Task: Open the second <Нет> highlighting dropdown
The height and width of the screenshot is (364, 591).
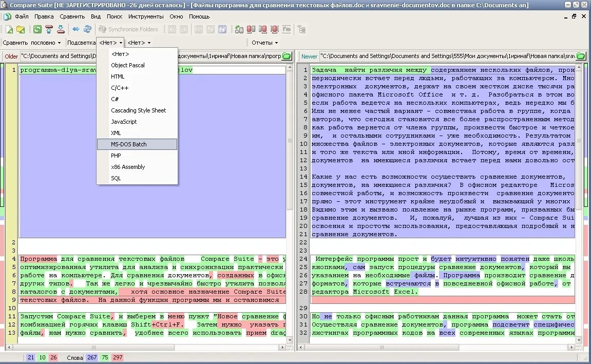Action: (x=139, y=43)
